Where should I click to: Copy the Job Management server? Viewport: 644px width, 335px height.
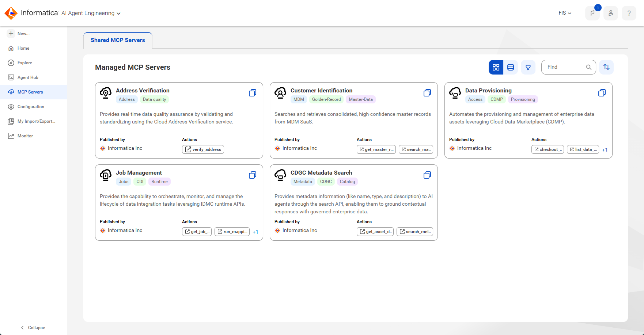pyautogui.click(x=253, y=175)
